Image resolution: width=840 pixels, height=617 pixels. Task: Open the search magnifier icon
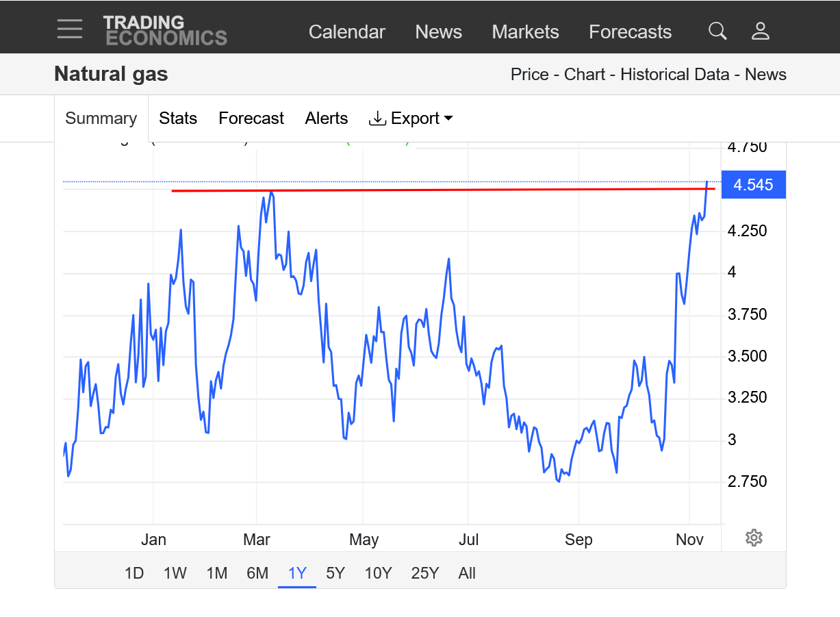pyautogui.click(x=717, y=31)
